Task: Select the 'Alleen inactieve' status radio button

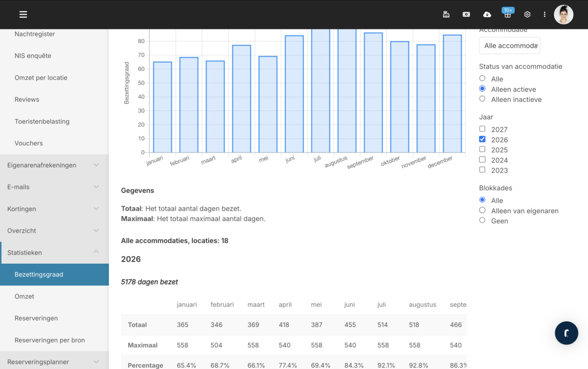Action: pos(482,99)
